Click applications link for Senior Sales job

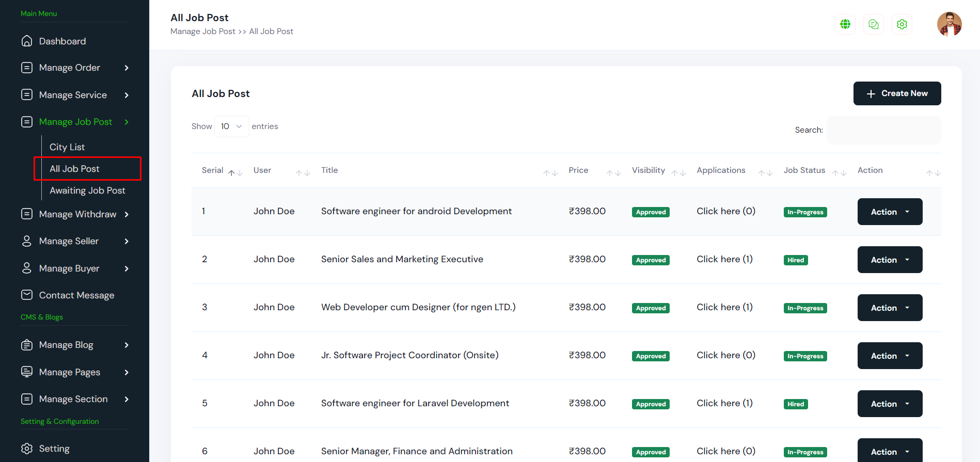[x=724, y=259]
